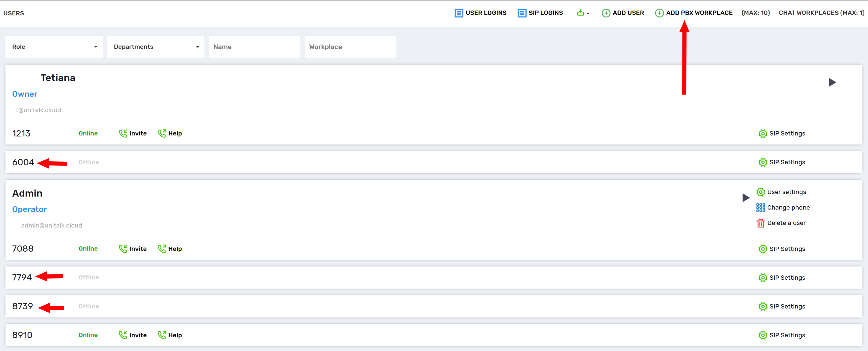The width and height of the screenshot is (868, 351).
Task: Click the Help phone icon for extension 7088
Action: (x=162, y=248)
